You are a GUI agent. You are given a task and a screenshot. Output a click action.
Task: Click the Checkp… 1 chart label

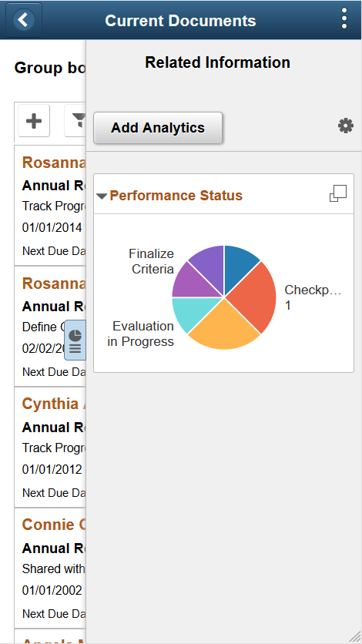click(x=313, y=297)
